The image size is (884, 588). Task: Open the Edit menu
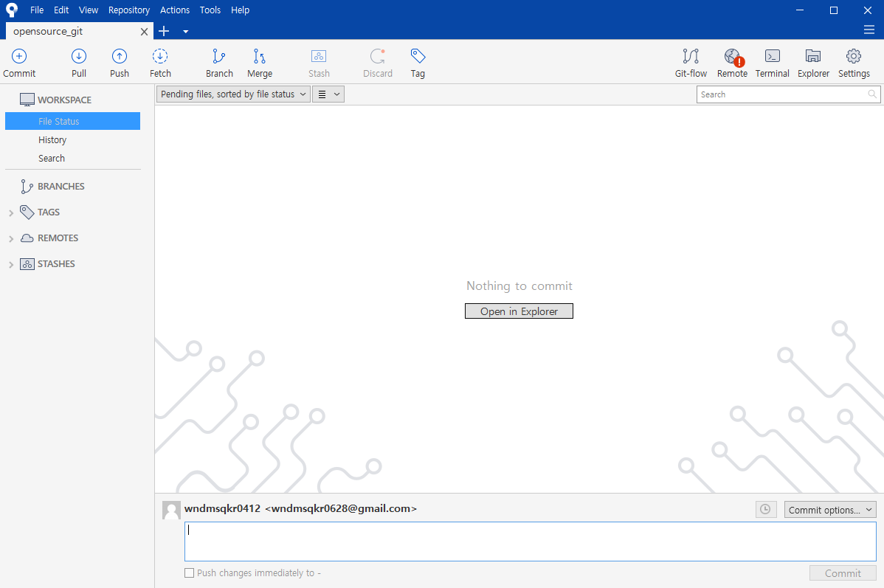tap(61, 10)
